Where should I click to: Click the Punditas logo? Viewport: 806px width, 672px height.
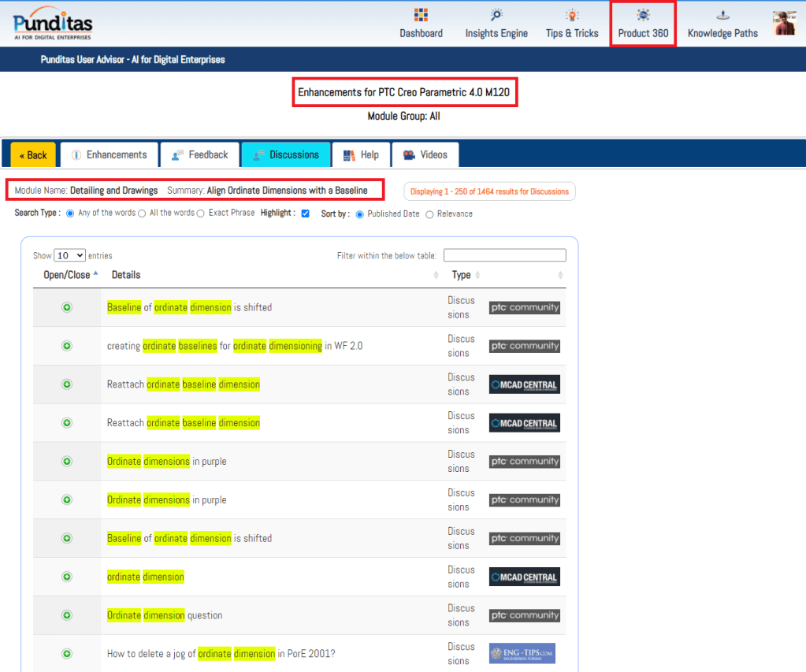(x=53, y=23)
